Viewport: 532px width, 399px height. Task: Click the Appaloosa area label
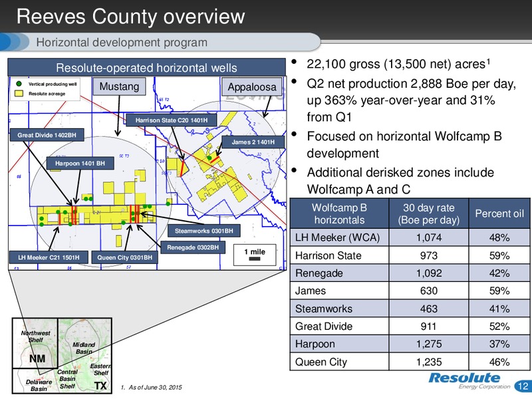point(251,87)
